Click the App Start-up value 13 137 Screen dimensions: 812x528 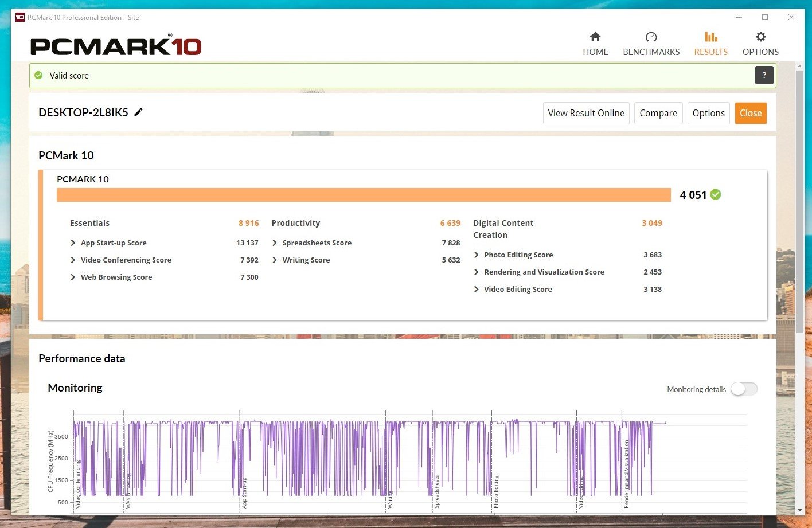pos(247,243)
